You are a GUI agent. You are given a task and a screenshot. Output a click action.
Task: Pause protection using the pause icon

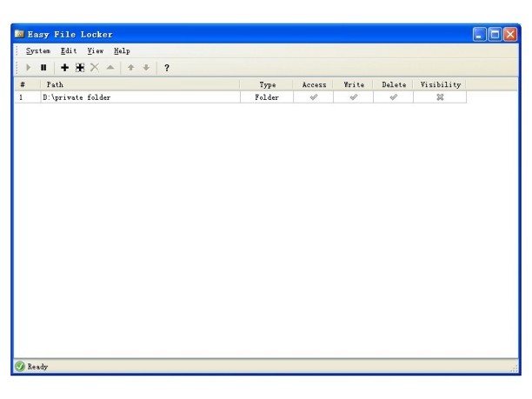(43, 68)
